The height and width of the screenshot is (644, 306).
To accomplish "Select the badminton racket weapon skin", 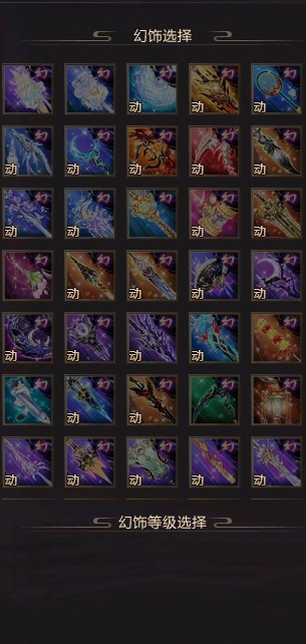I will tap(276, 89).
